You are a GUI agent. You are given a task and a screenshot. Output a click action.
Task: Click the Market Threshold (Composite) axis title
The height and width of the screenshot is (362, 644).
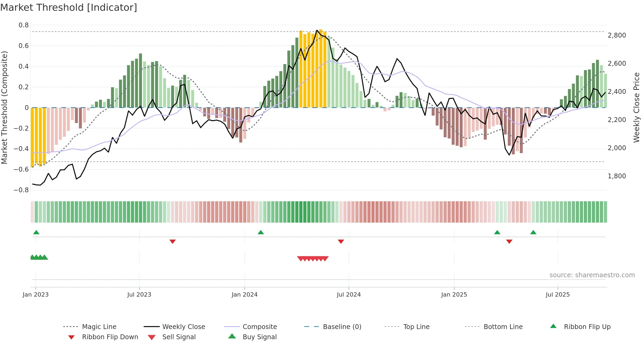4,107
